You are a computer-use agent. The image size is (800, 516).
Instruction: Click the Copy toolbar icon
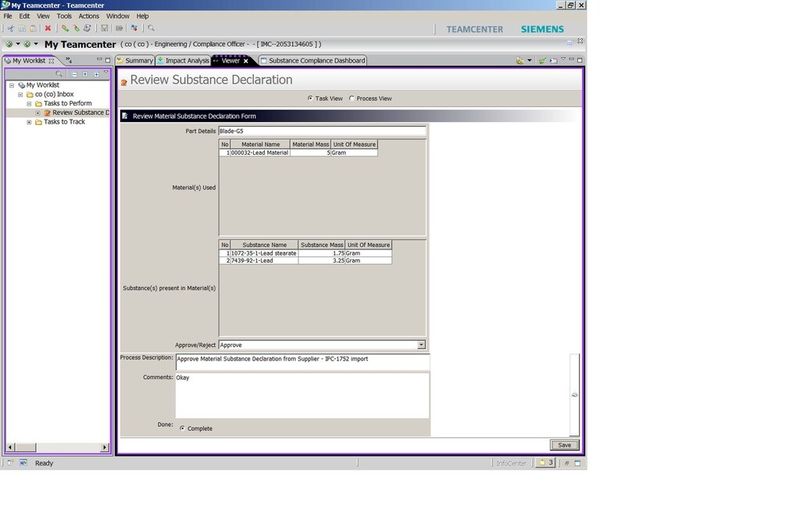22,29
